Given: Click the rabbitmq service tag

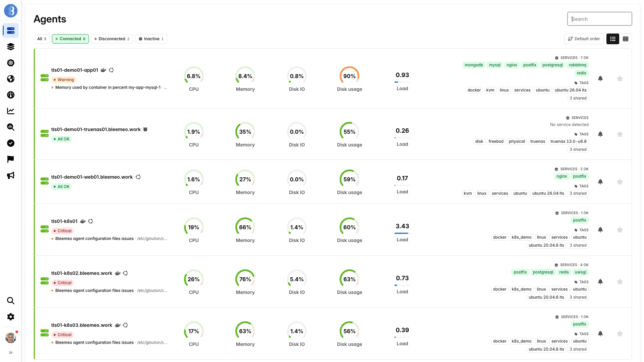Looking at the screenshot, I should 577,65.
